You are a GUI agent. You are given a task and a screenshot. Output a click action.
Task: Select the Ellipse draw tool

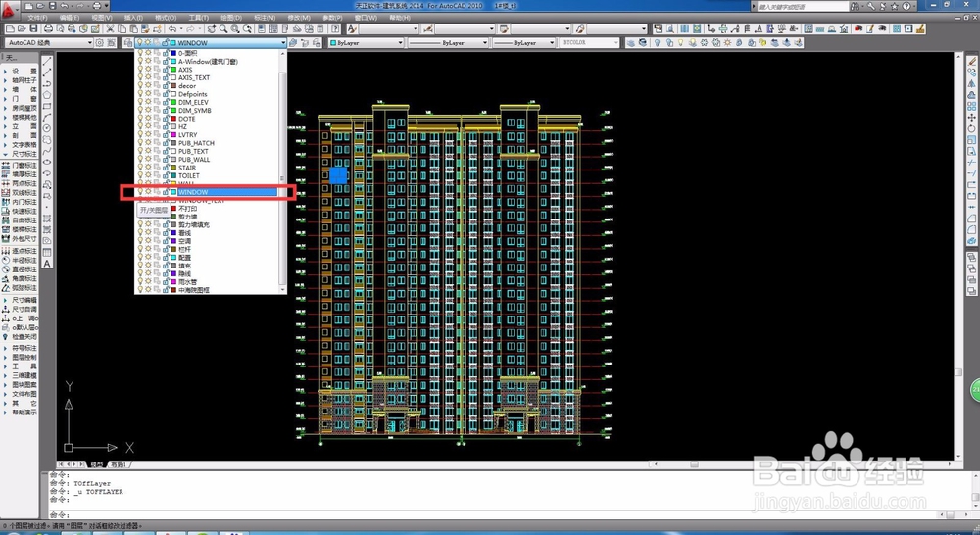click(x=47, y=163)
